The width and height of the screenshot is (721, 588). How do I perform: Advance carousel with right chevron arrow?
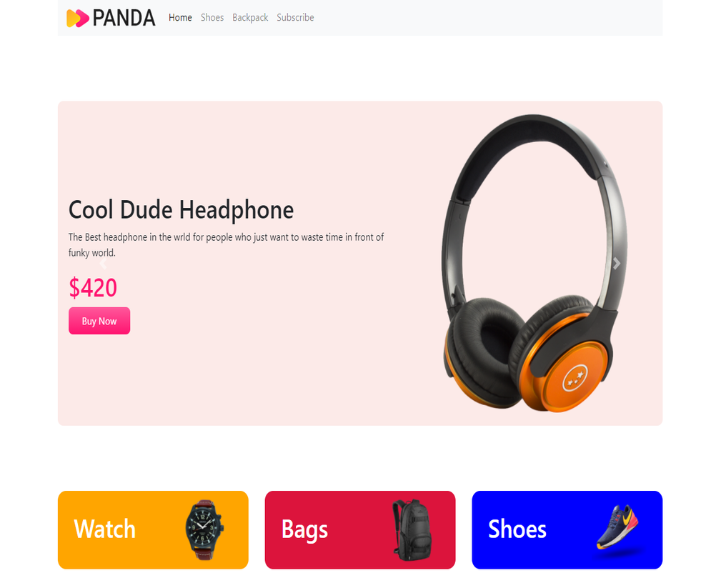(x=617, y=264)
